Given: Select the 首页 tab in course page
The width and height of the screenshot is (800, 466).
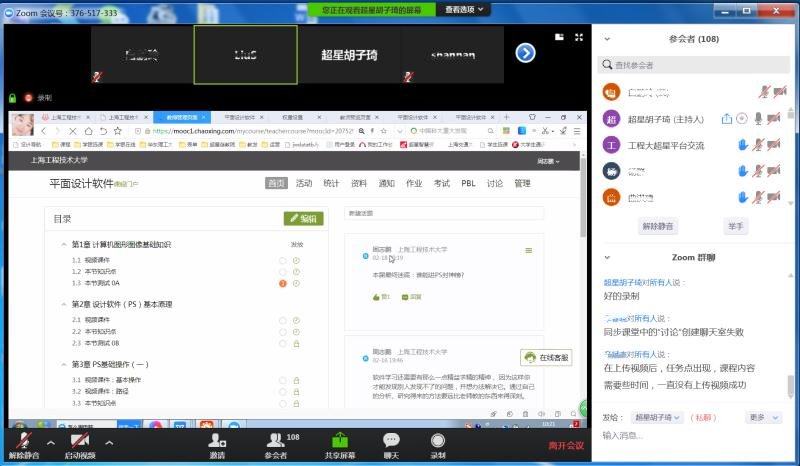Looking at the screenshot, I should pos(276,183).
